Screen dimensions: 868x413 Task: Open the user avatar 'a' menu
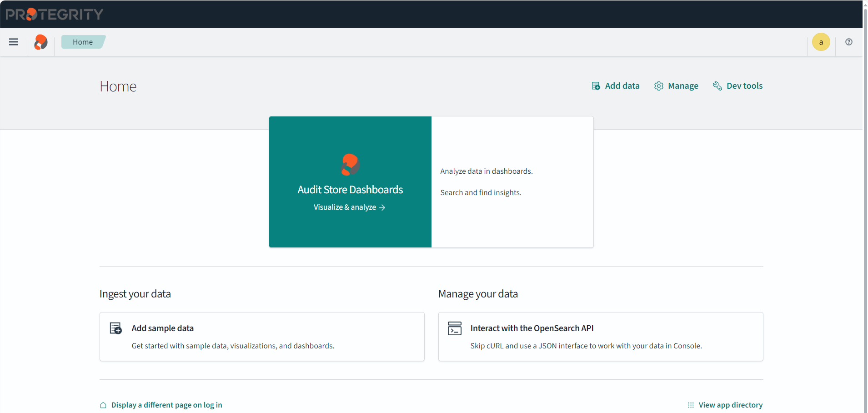click(821, 42)
